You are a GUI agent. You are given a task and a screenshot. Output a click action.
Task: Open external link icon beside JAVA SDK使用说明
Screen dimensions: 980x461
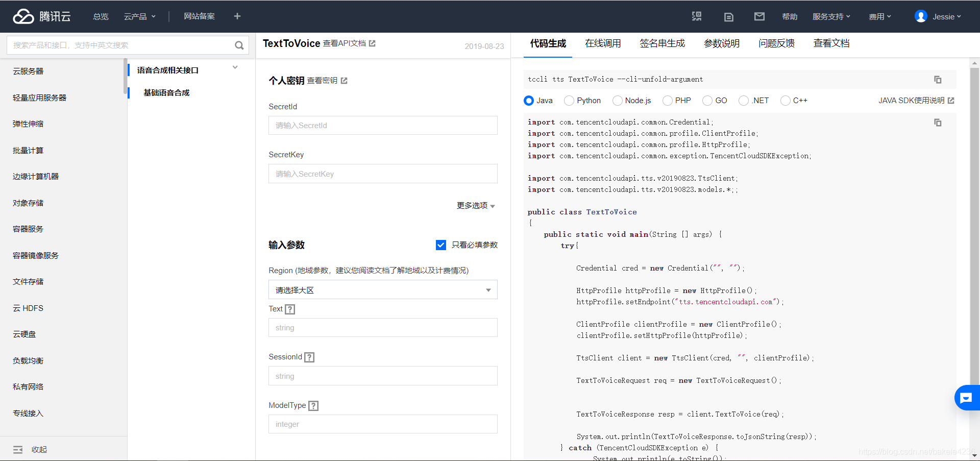[x=951, y=101]
